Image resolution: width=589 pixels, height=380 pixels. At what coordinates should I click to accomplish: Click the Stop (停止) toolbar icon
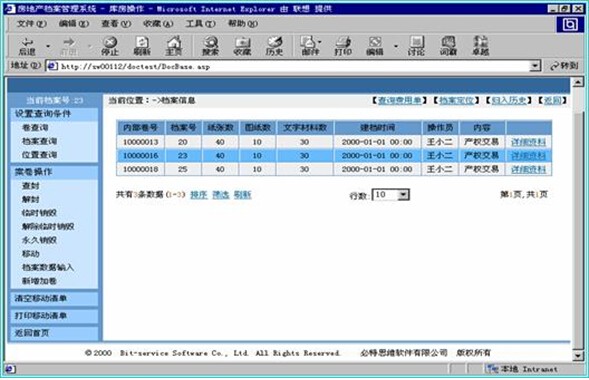coord(110,46)
